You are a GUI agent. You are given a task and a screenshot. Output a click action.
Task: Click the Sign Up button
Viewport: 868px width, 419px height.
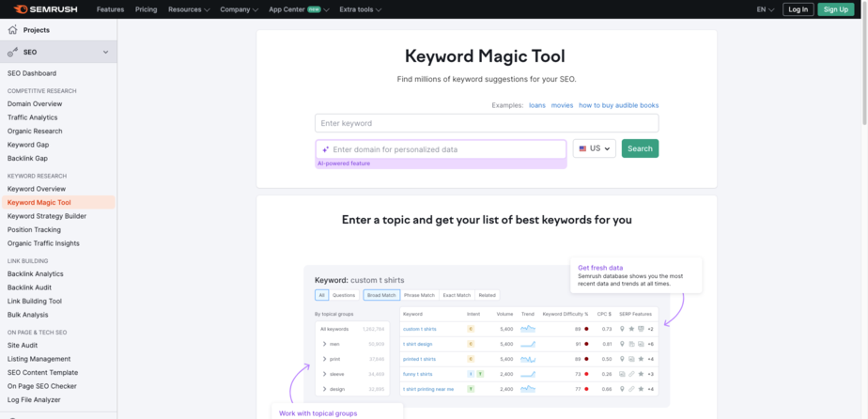coord(836,9)
